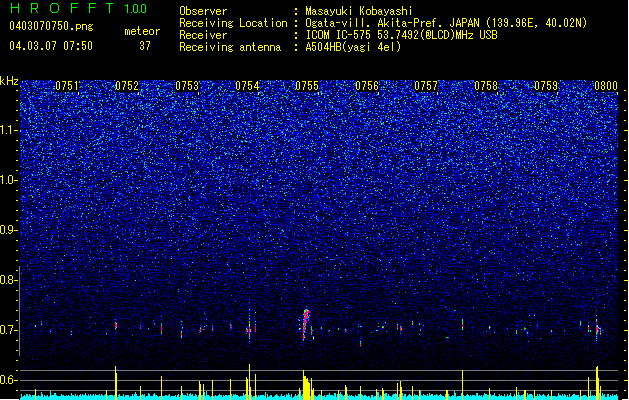Viewport: 629px width, 400px height.
Task: Click the 1.1 kHz axis label
Action: (9, 130)
